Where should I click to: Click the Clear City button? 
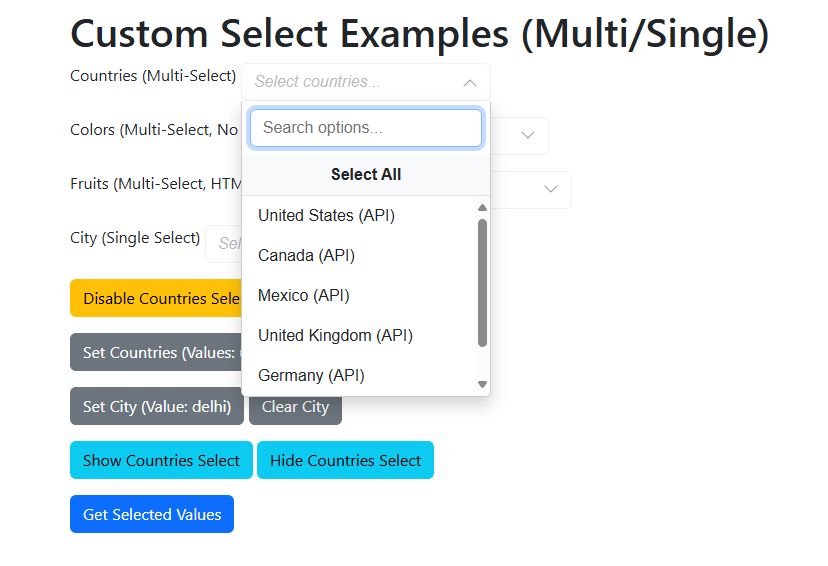coord(295,406)
